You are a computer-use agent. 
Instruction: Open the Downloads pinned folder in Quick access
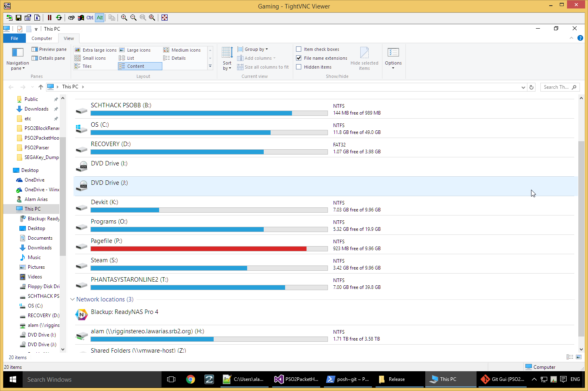click(x=36, y=109)
